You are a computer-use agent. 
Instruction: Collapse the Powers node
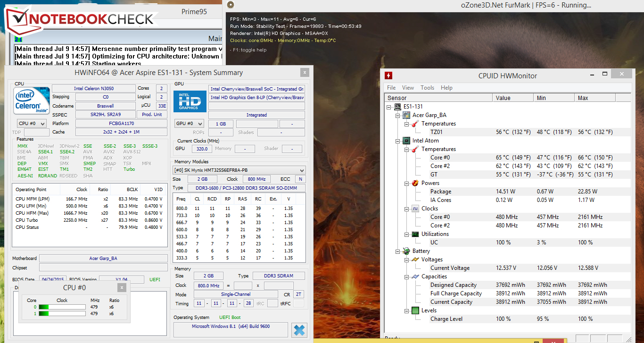point(406,183)
